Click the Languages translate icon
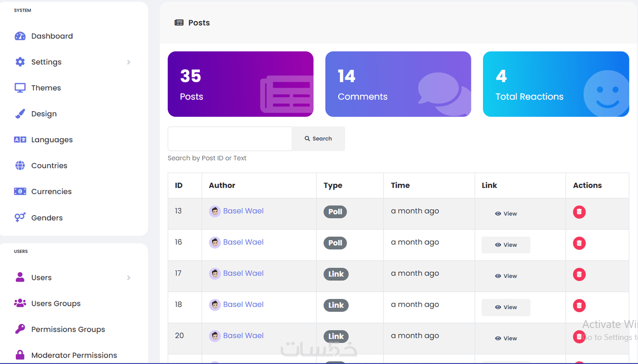The image size is (638, 364). 20,140
